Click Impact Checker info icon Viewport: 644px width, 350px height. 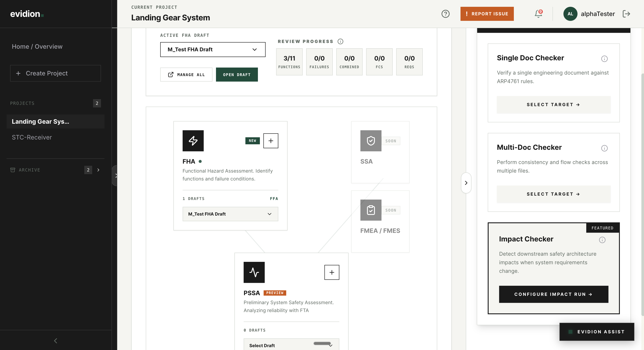tap(602, 240)
